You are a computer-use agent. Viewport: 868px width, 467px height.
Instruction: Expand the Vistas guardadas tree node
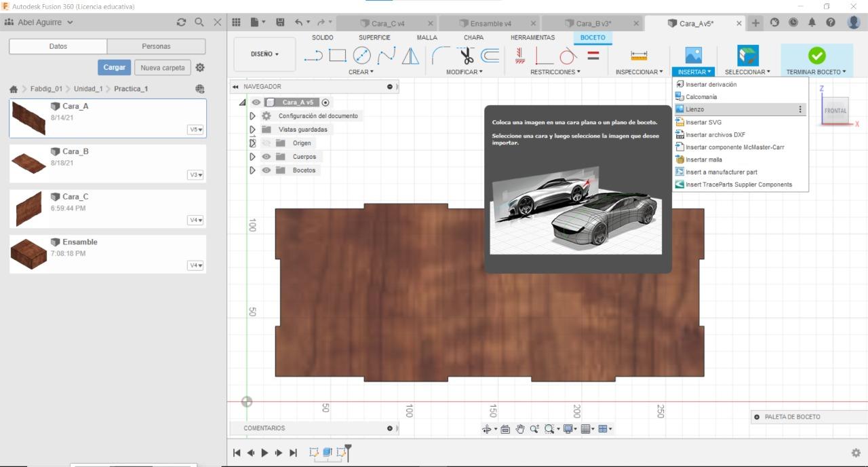(253, 130)
